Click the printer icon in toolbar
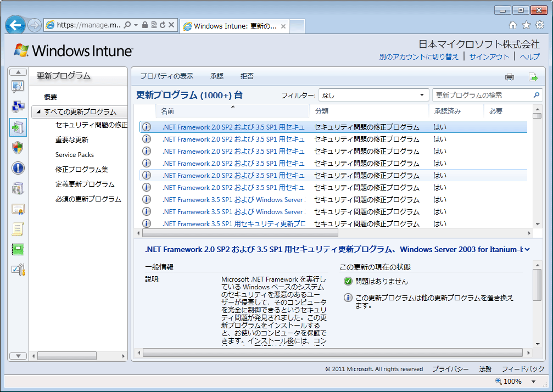Image resolution: width=553 pixels, height=392 pixels. (x=510, y=77)
